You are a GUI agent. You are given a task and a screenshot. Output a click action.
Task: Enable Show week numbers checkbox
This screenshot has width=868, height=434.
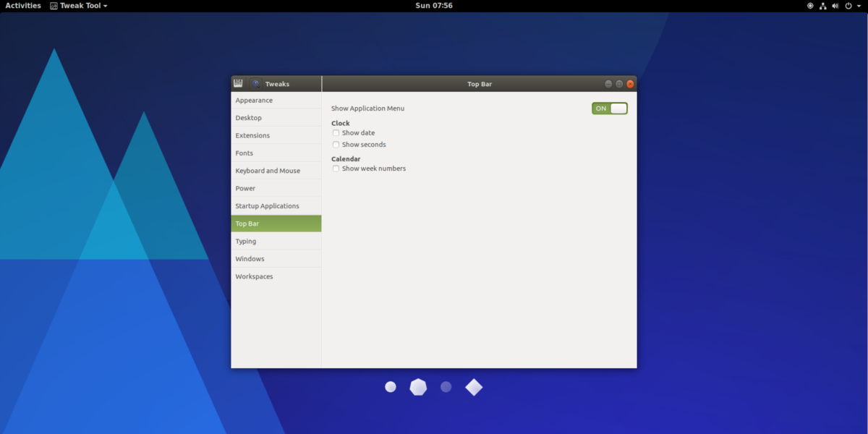tap(336, 169)
